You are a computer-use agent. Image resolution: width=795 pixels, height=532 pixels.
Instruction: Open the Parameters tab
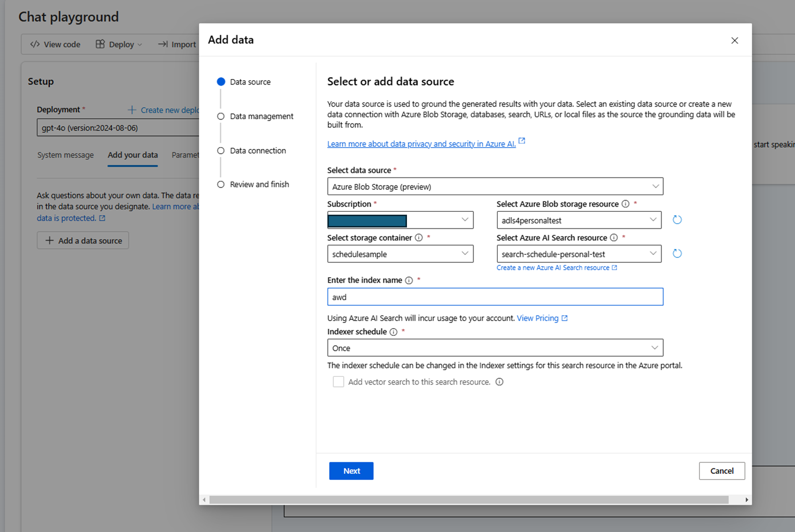click(x=185, y=155)
